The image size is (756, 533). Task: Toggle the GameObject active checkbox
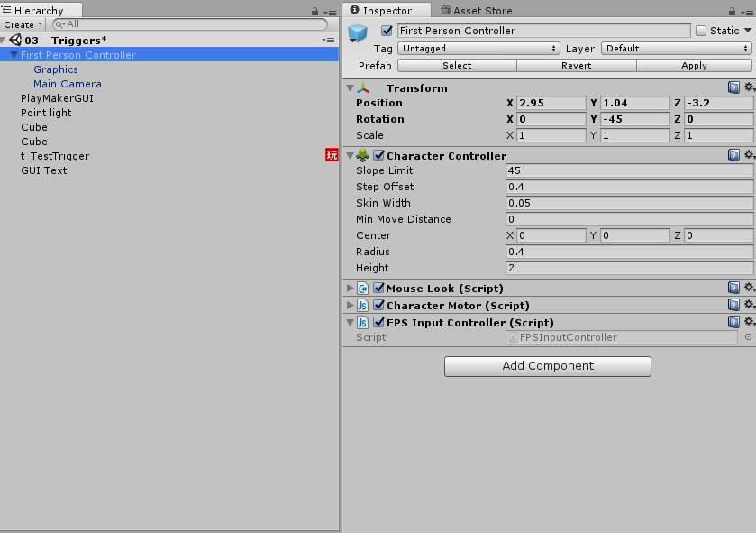tap(387, 31)
